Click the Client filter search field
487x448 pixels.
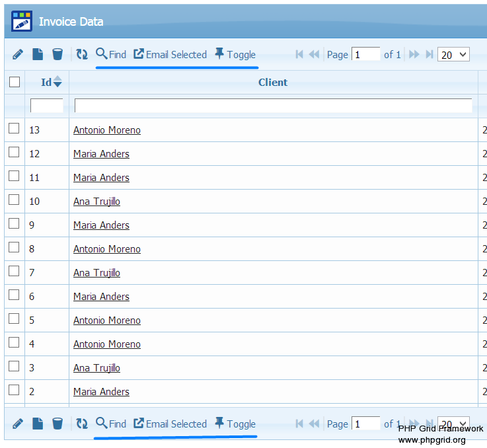tap(273, 106)
